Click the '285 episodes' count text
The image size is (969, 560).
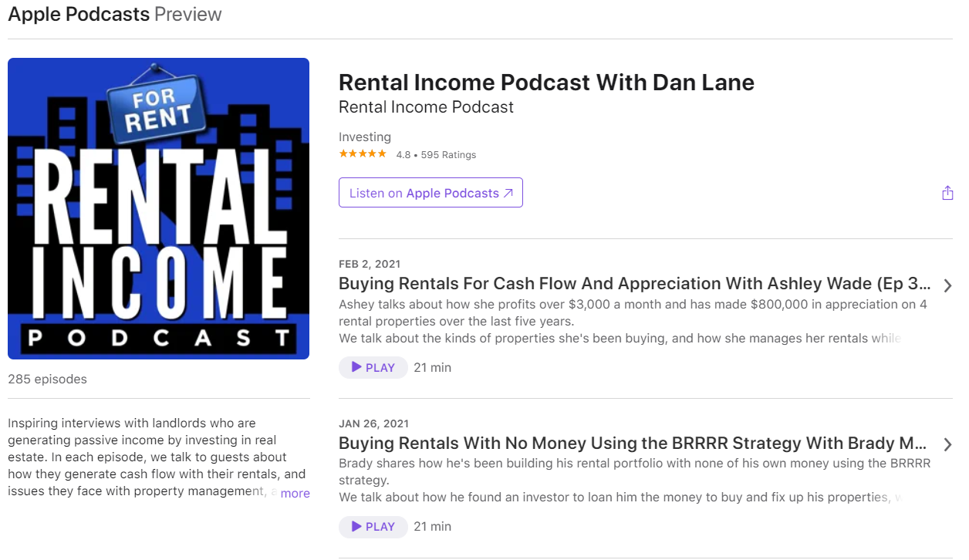47,379
